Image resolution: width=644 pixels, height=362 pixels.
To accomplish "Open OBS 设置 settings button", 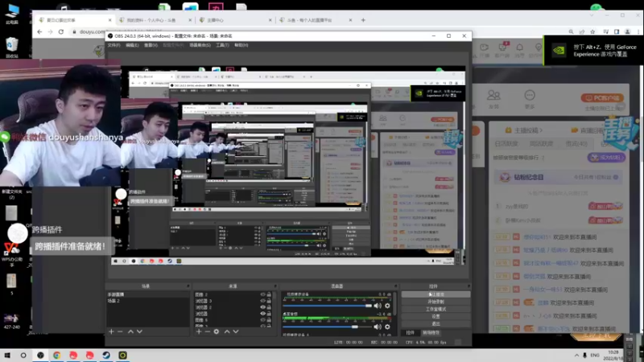I will [436, 316].
